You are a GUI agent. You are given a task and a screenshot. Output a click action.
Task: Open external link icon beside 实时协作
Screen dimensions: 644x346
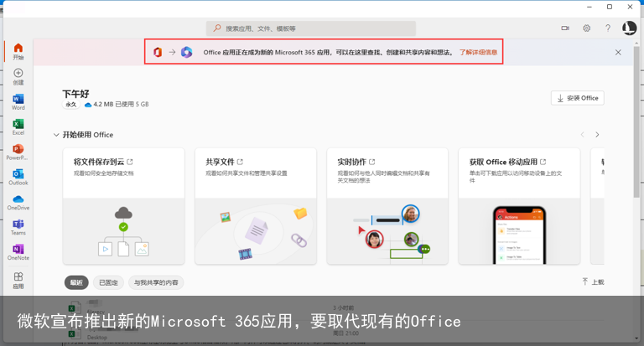coord(371,162)
